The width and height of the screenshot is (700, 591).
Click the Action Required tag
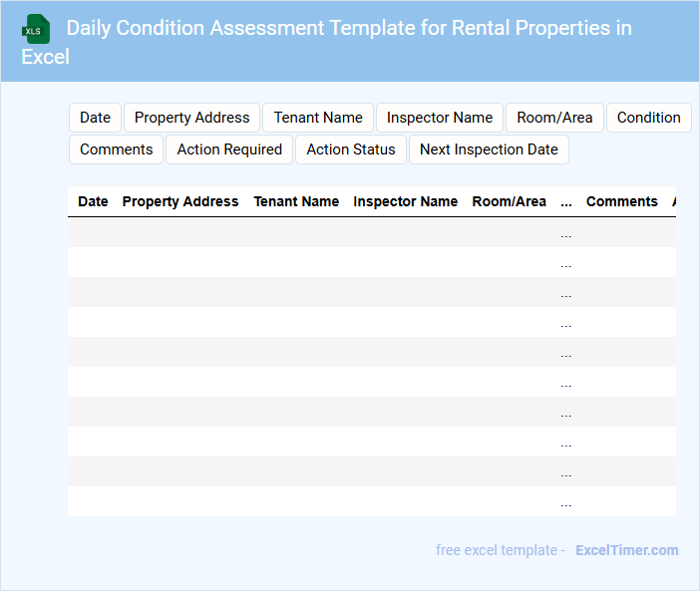pyautogui.click(x=229, y=149)
